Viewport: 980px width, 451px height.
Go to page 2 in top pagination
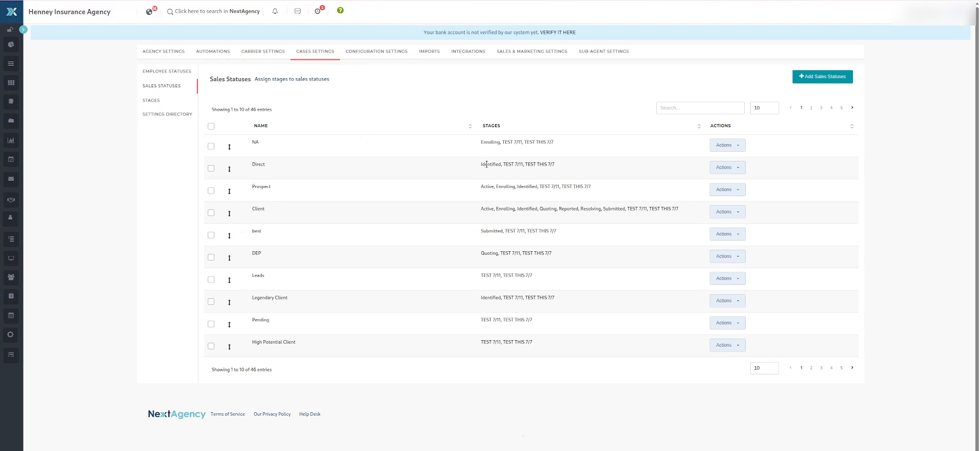tap(811, 108)
